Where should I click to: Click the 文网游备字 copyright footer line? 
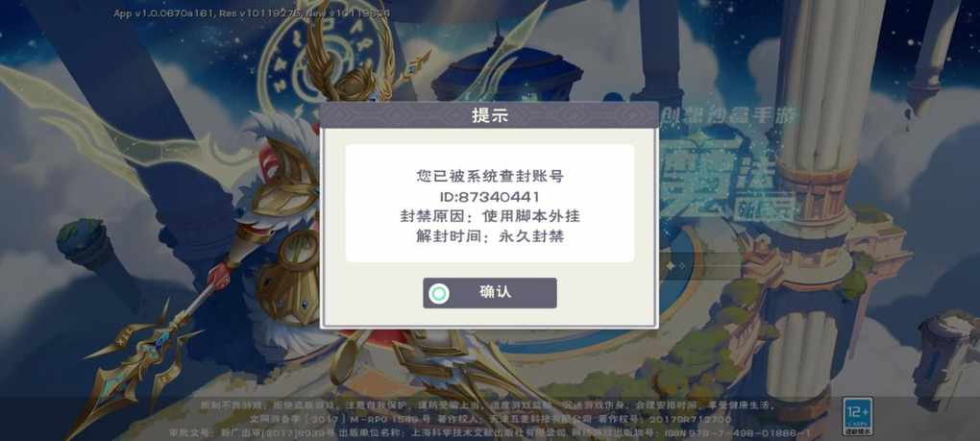tap(490, 419)
